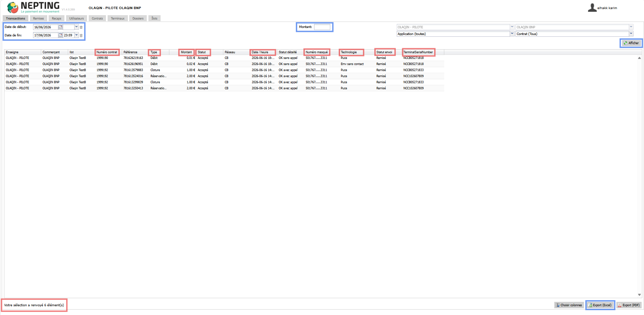Open the Contrats tab
Viewport: 644px width, 315px height.
97,19
